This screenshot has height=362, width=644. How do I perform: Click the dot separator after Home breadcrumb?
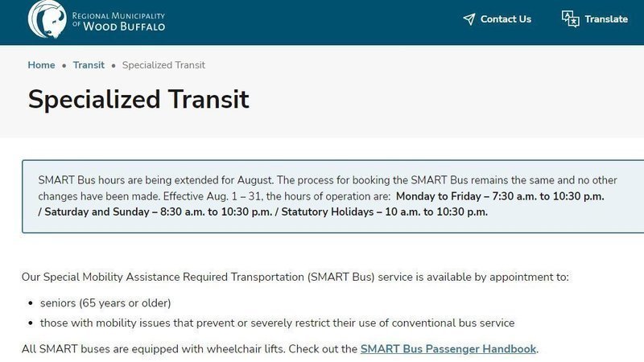click(x=64, y=65)
